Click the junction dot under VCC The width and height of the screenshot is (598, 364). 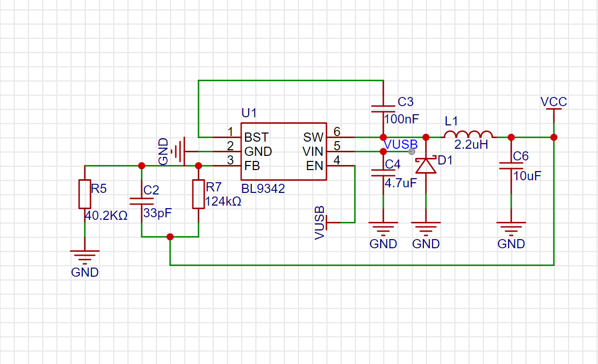tap(554, 138)
